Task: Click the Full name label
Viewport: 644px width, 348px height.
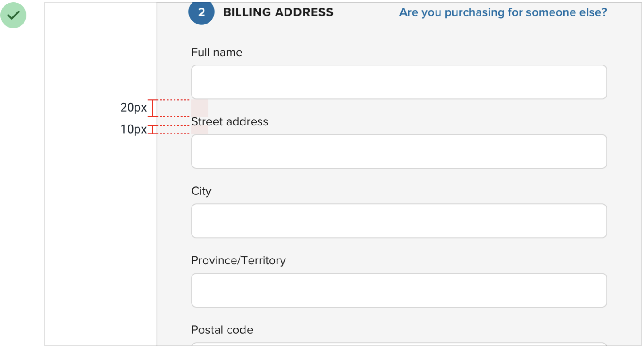Action: [x=217, y=53]
